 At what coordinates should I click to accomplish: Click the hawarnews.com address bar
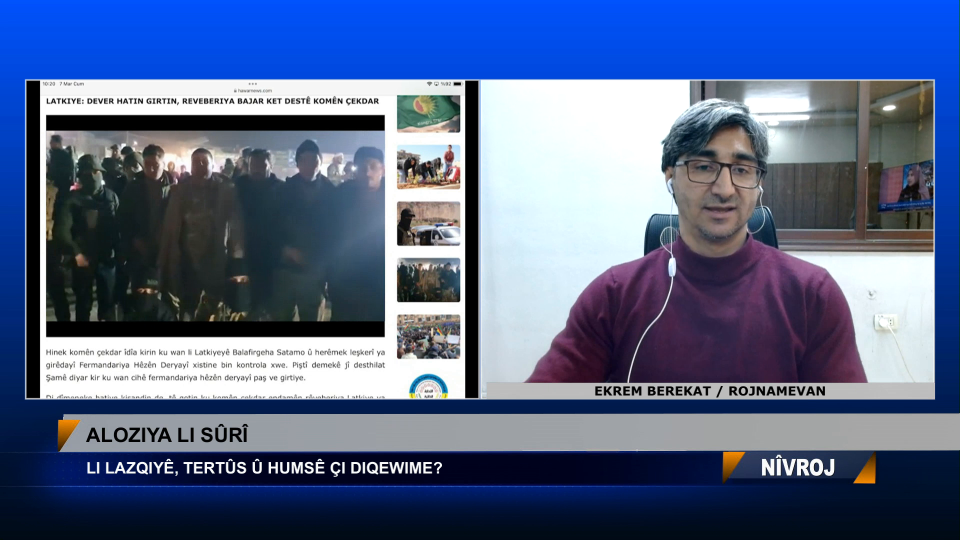click(252, 90)
